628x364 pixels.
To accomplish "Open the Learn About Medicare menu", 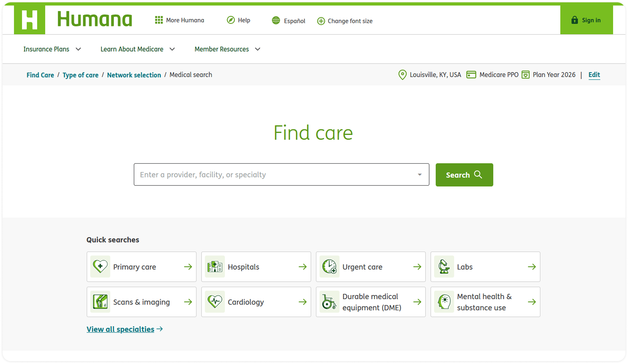I will point(138,49).
